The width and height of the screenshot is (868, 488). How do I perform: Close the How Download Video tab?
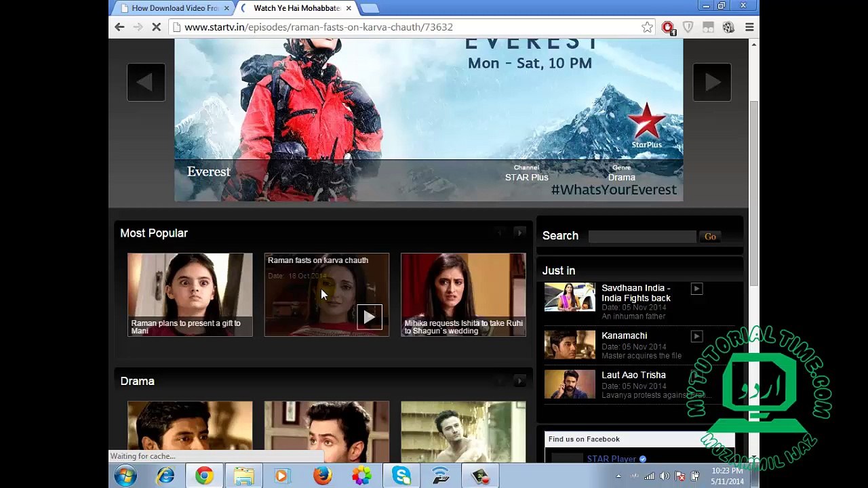coord(226,8)
